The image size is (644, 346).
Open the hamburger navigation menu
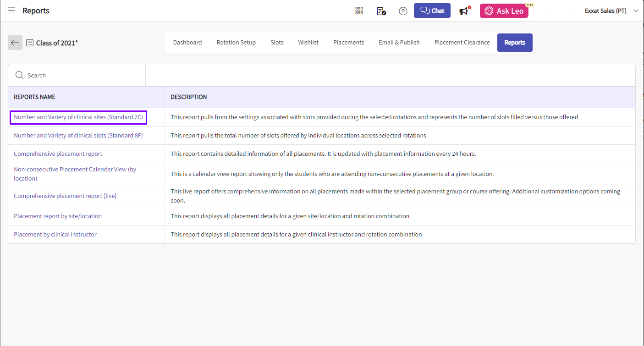tap(11, 11)
